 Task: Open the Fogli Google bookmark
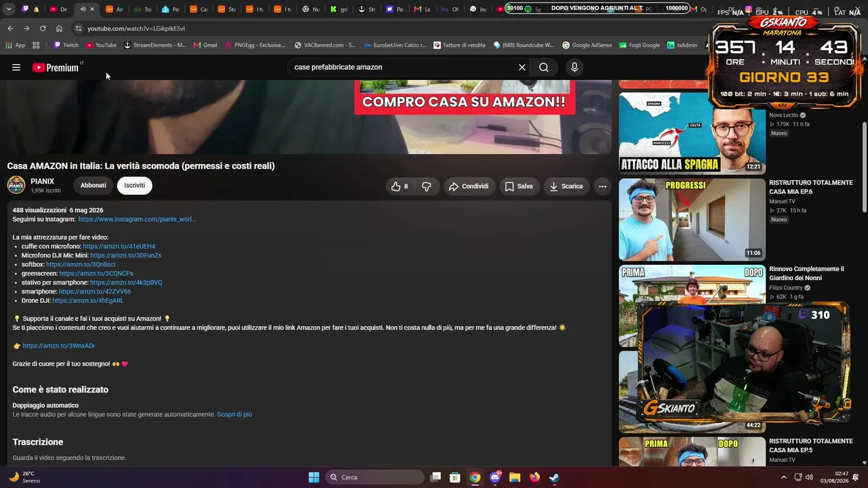[639, 45]
